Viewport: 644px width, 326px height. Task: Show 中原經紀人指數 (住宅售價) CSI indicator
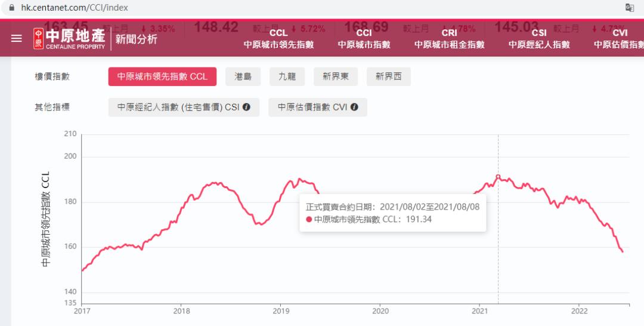pyautogui.click(x=184, y=107)
